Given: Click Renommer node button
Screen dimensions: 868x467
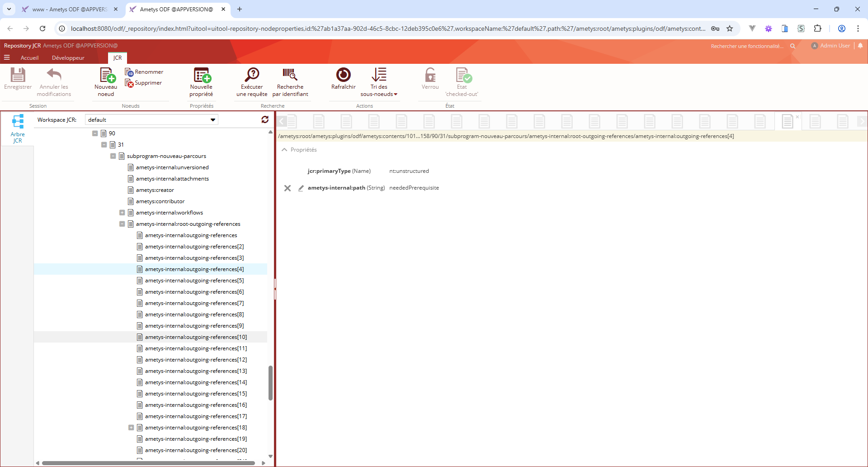Looking at the screenshot, I should pos(144,72).
